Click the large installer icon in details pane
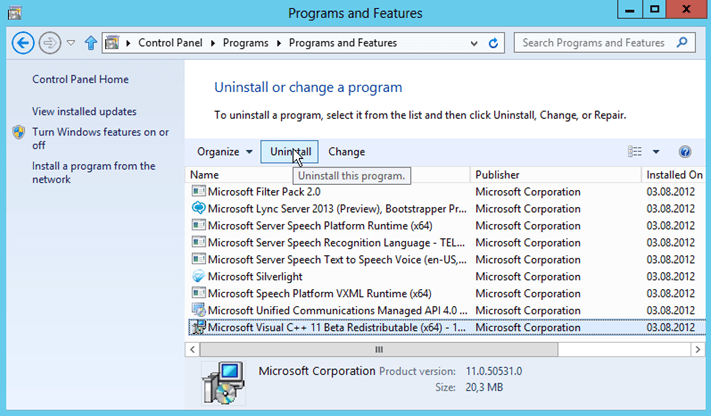Image resolution: width=711 pixels, height=416 pixels. pyautogui.click(x=224, y=383)
